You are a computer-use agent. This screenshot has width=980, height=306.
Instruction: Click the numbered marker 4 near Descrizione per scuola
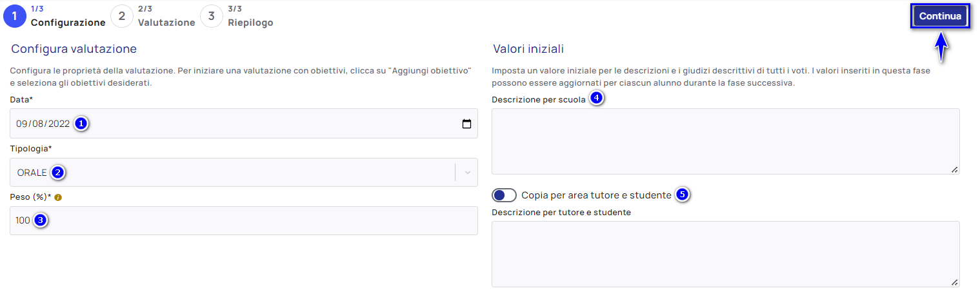pyautogui.click(x=597, y=99)
